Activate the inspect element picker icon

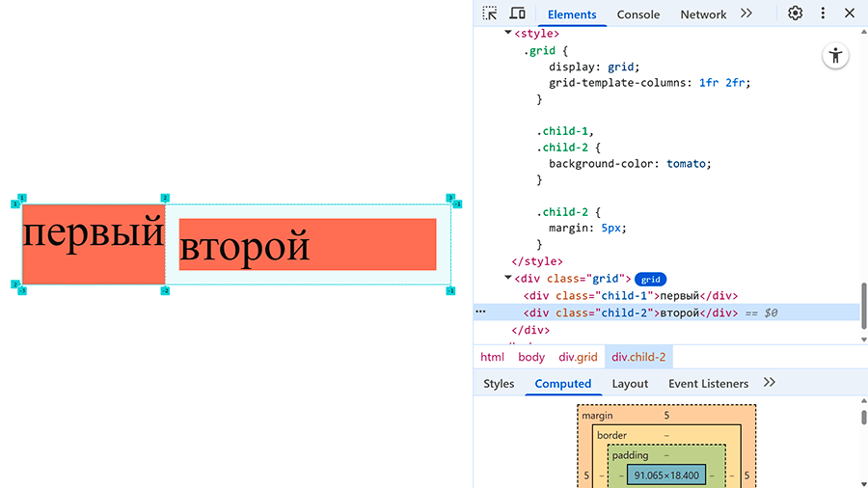tap(489, 14)
